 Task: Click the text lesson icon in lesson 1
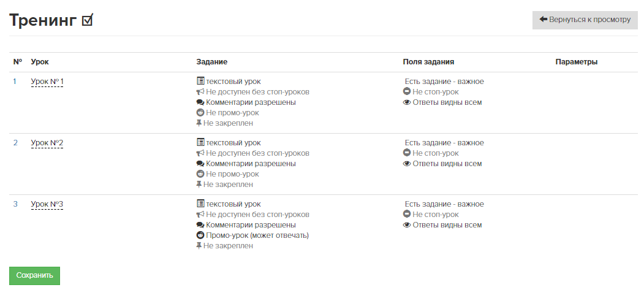point(200,82)
